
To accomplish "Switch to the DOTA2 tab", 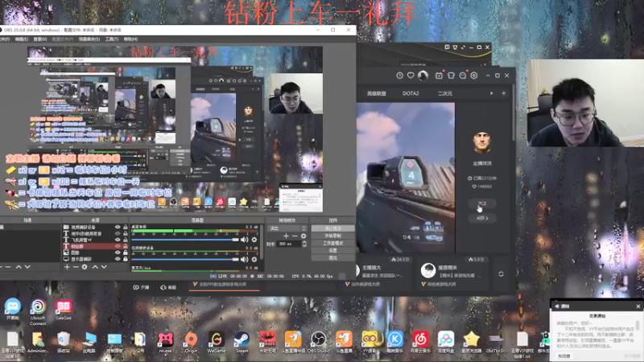I will [411, 93].
